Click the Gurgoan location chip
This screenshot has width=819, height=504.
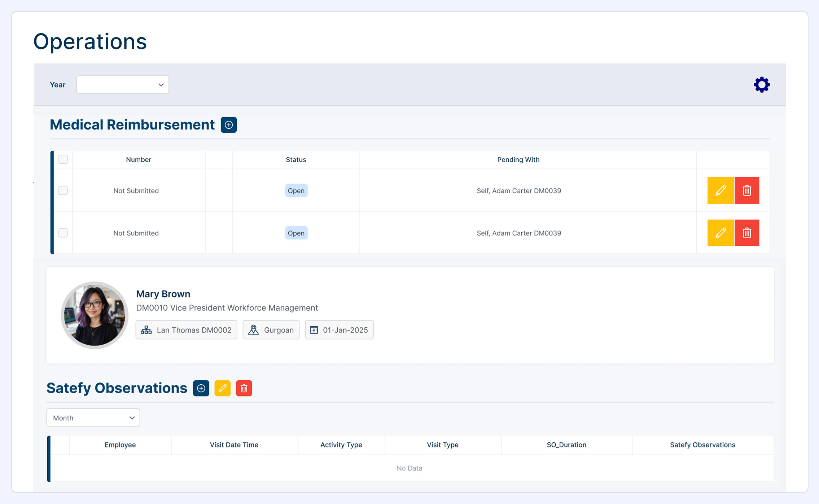271,330
